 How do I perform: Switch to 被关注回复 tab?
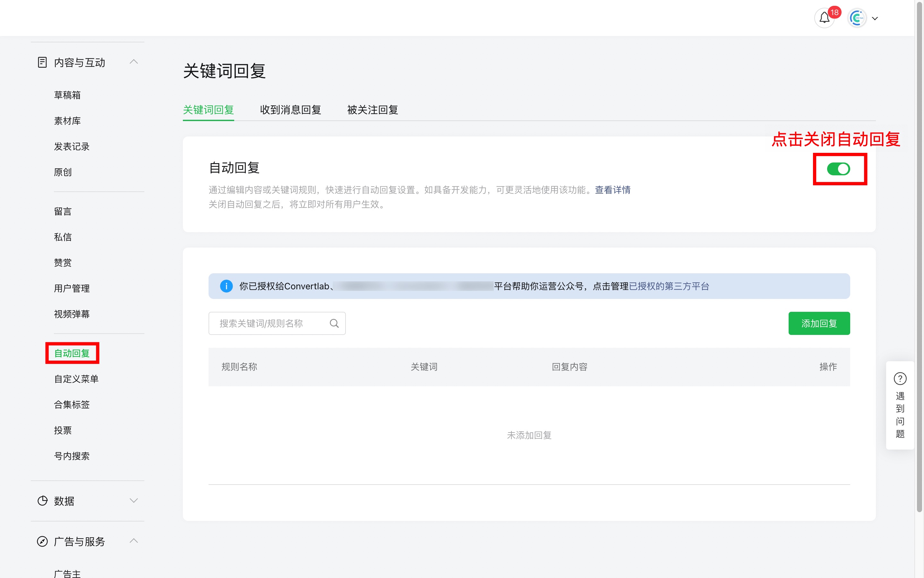(x=372, y=110)
